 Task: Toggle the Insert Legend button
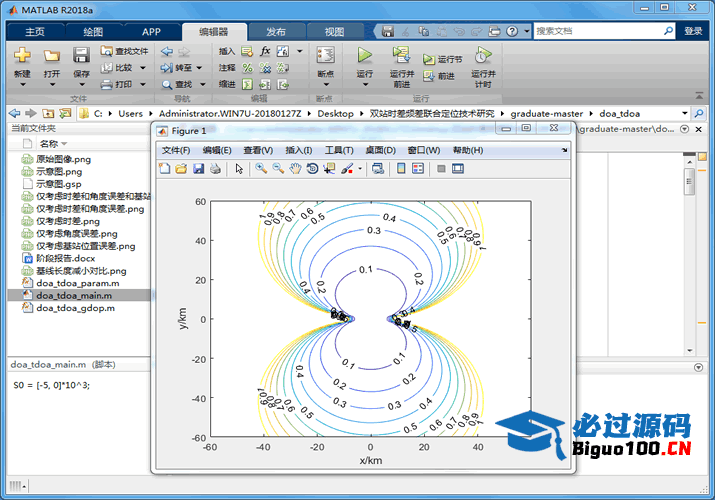coord(417,169)
